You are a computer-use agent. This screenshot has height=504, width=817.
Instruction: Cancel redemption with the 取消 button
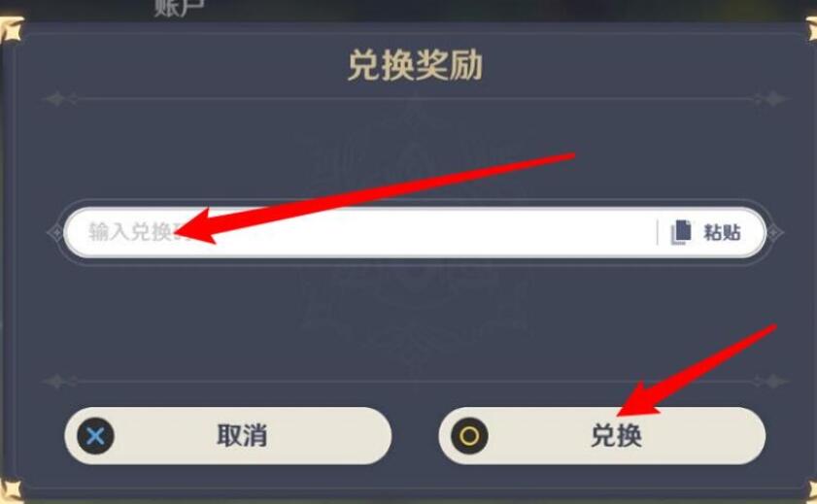point(227,435)
